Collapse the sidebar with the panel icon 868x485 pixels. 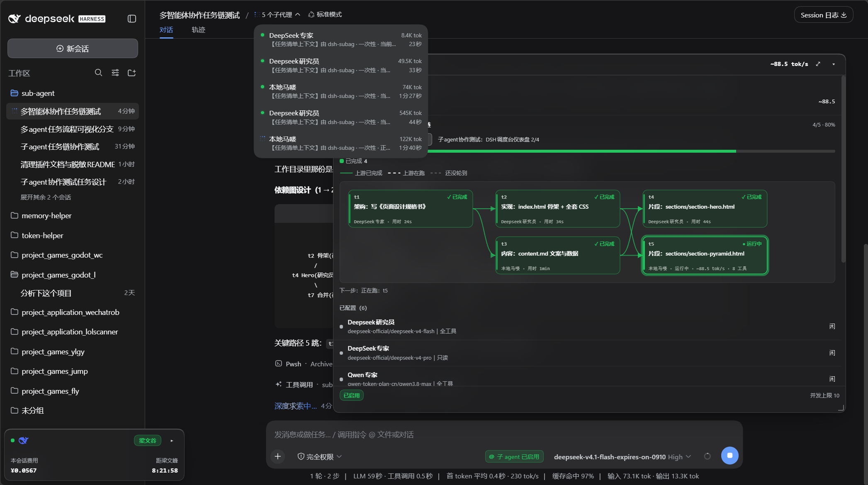tap(132, 19)
